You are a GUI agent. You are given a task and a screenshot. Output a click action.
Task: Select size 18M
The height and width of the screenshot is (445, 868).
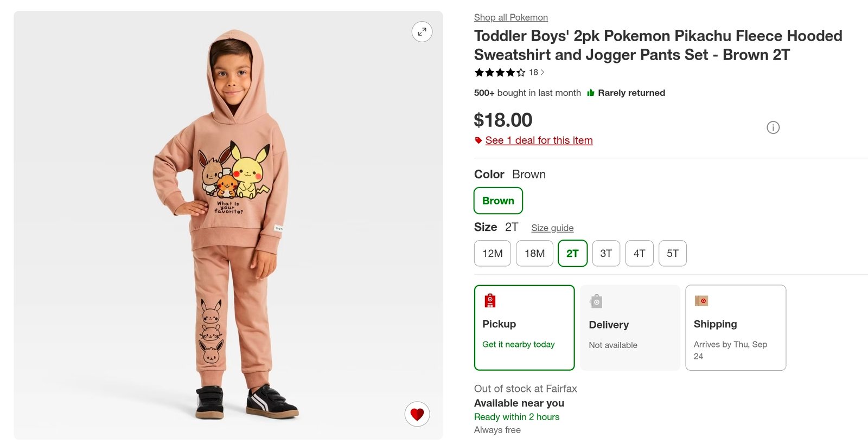click(534, 253)
